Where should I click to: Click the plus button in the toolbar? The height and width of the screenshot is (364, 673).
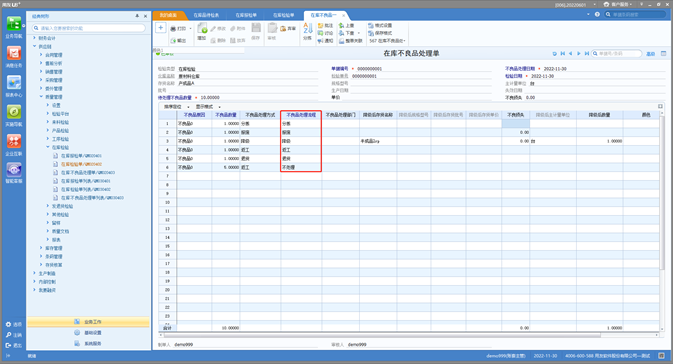coord(161,28)
